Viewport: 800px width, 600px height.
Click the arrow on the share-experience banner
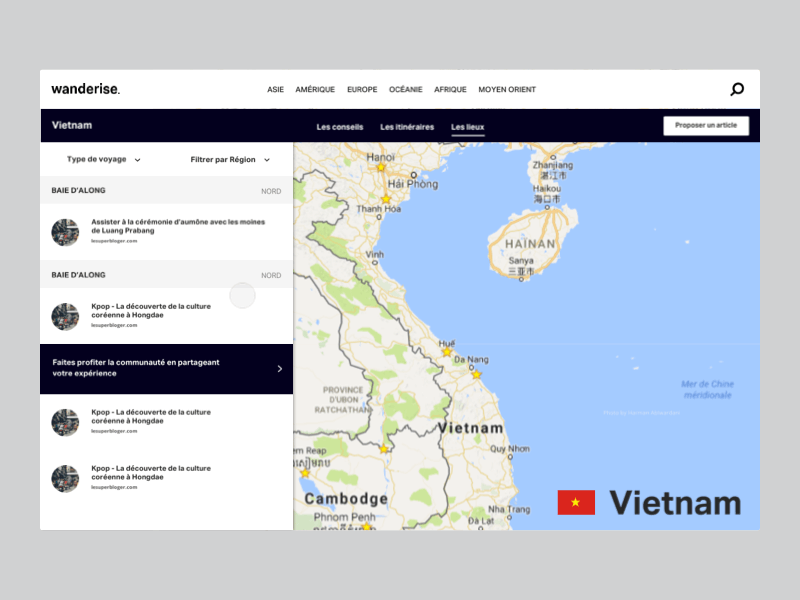(x=279, y=368)
